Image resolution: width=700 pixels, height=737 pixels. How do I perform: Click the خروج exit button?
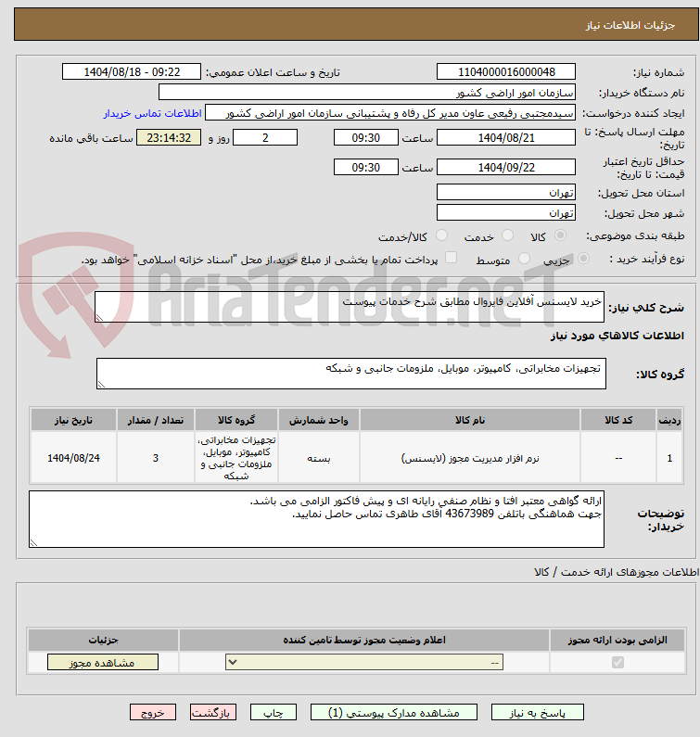pos(153,712)
